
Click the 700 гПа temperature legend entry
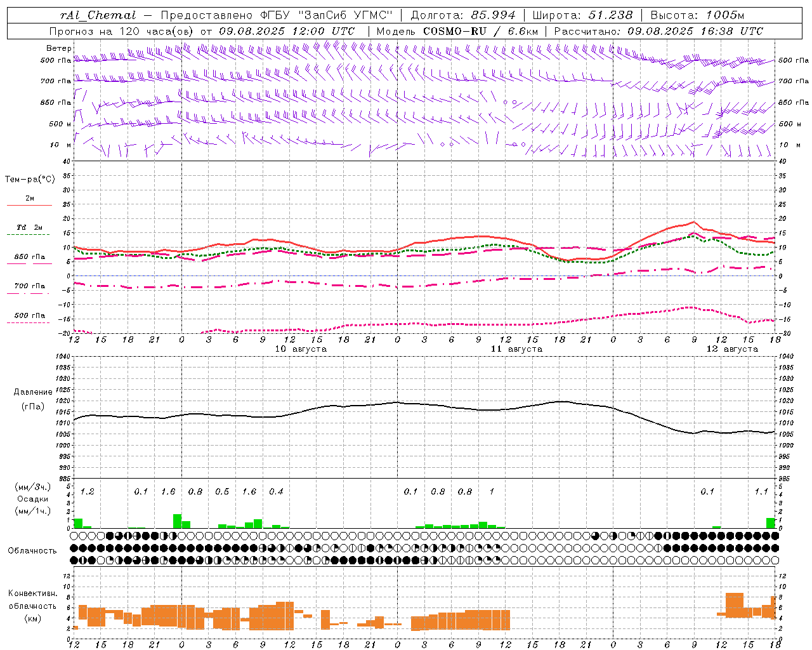[29, 286]
